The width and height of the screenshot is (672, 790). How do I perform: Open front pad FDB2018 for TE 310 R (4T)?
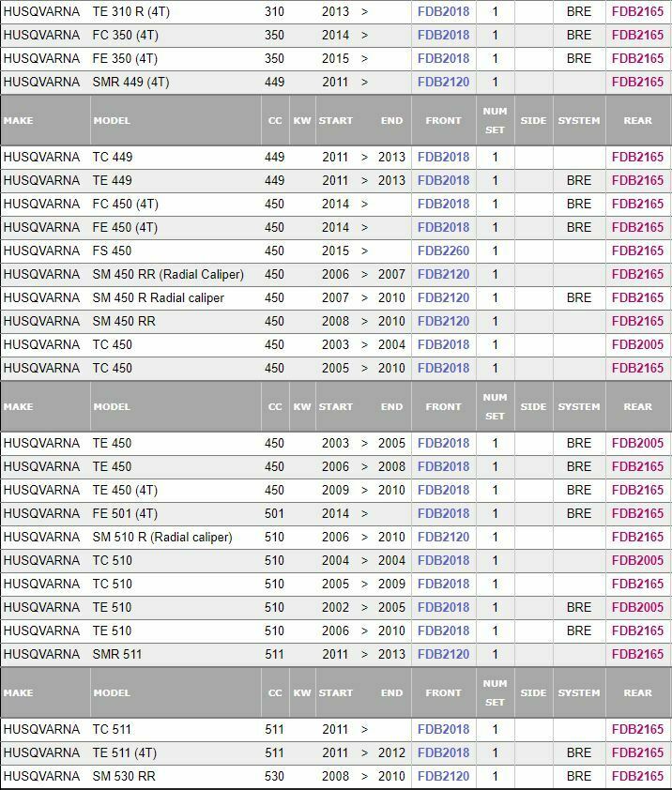pyautogui.click(x=443, y=11)
